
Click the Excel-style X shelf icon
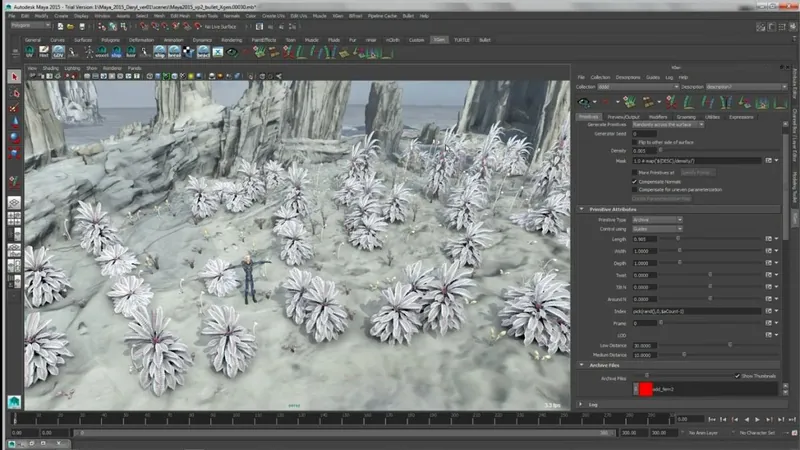(x=218, y=52)
